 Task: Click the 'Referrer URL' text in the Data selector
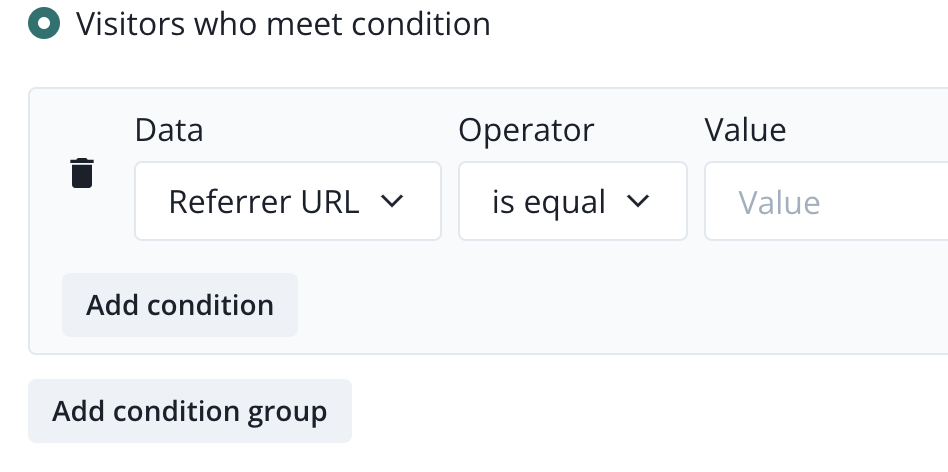[264, 202]
